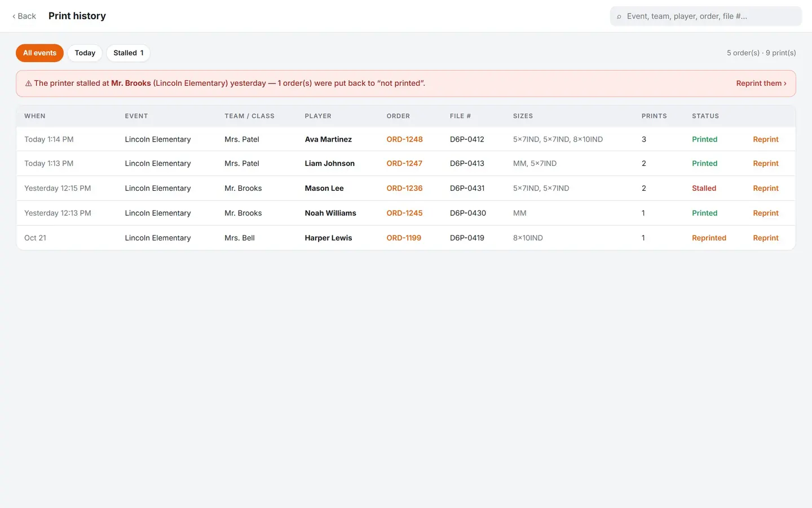
Task: Open order ORD-1248
Action: (404, 139)
